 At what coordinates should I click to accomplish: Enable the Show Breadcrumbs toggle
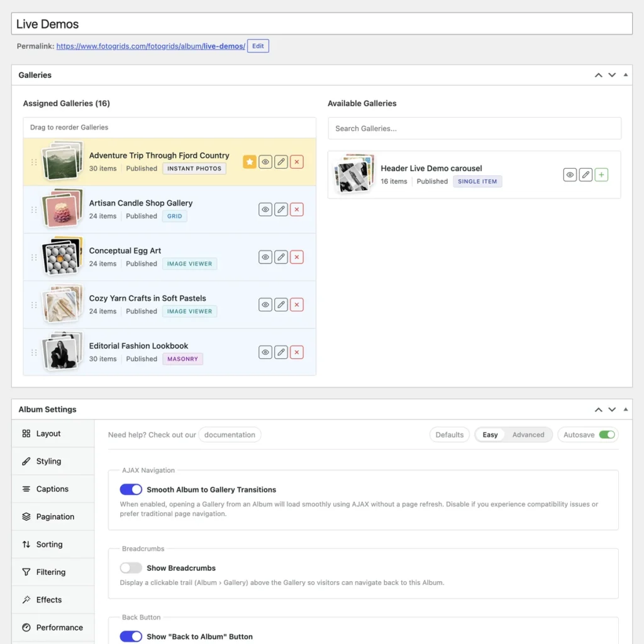click(131, 568)
